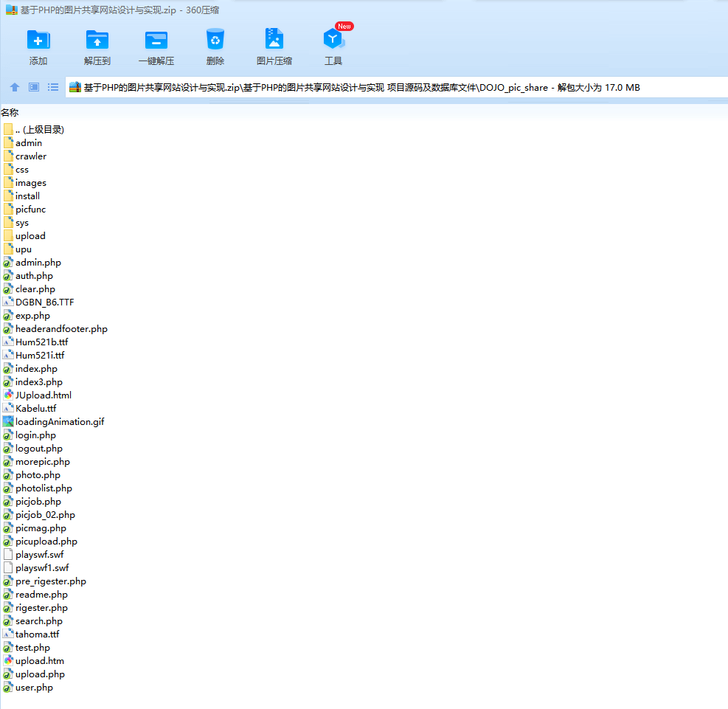Select the tahoma.ttf font file
Screen dimensions: 728x709
[x=32, y=634]
